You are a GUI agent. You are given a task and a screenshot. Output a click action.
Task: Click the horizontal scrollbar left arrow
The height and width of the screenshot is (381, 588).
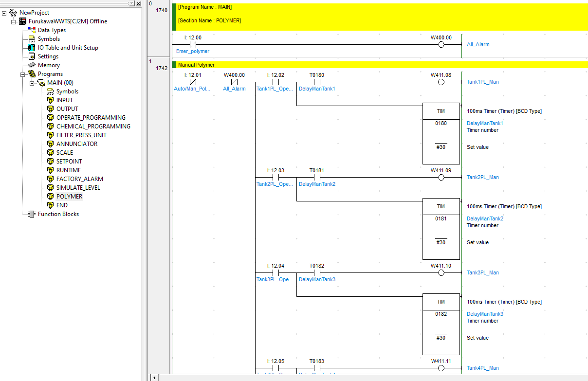coord(155,378)
